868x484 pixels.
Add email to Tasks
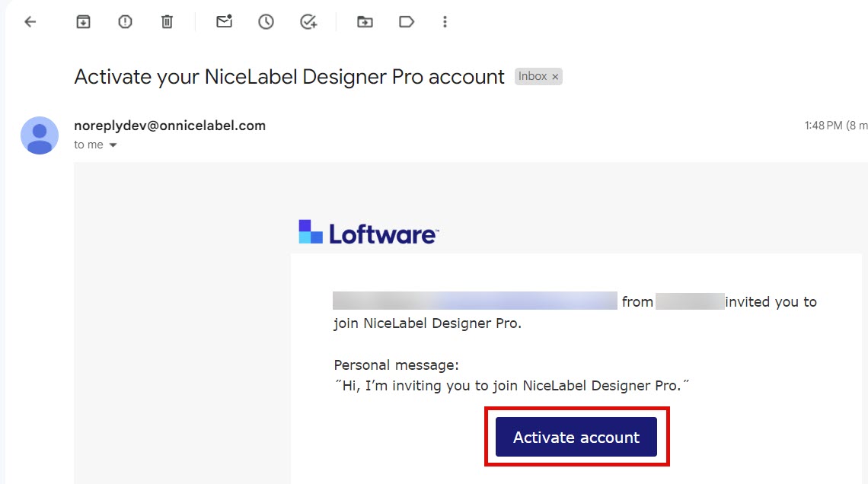click(x=308, y=22)
